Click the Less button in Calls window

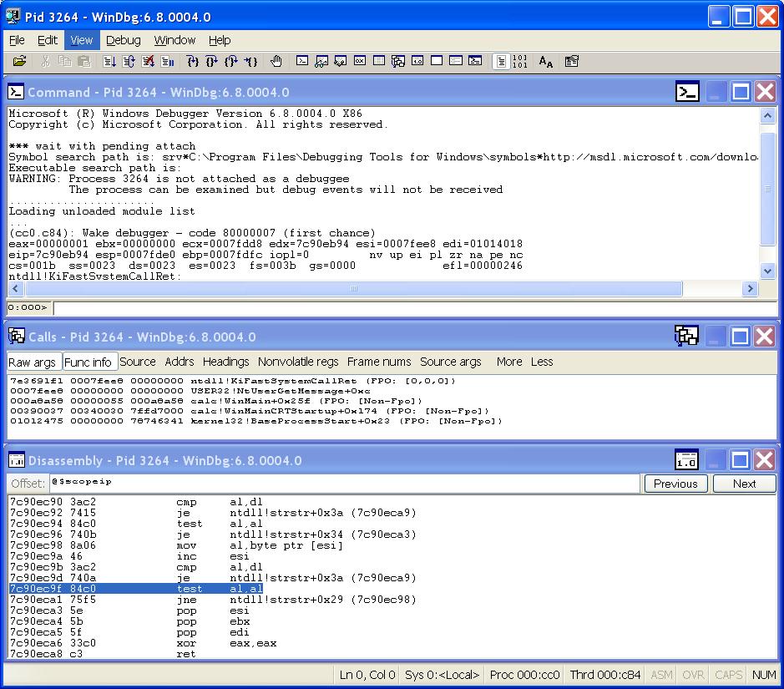[x=542, y=362]
